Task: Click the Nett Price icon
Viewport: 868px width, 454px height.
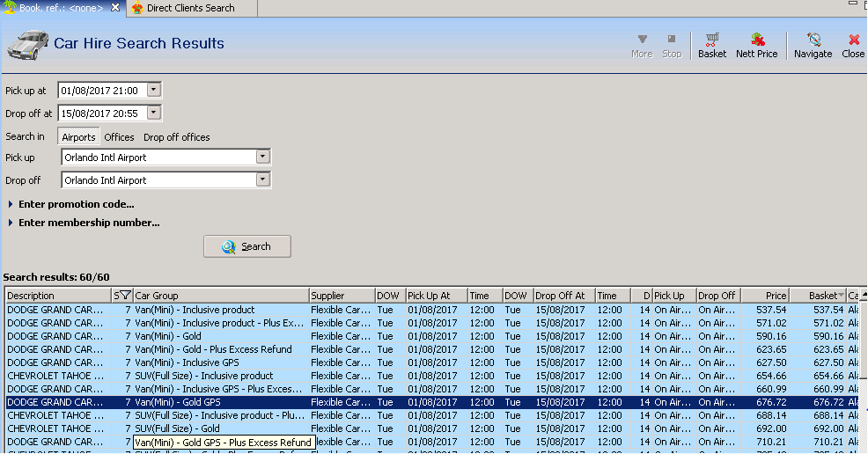Action: click(756, 45)
